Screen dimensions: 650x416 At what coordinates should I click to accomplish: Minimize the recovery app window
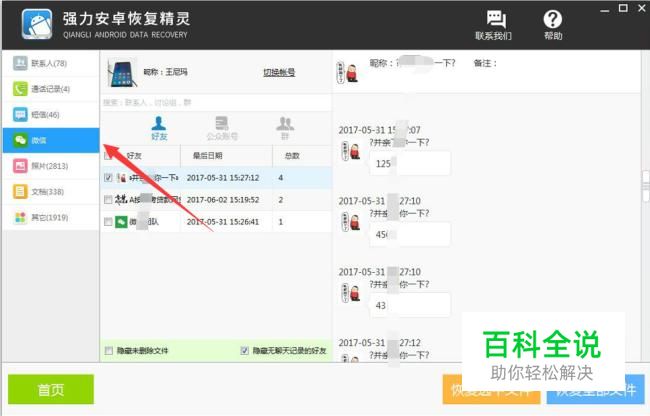605,9
